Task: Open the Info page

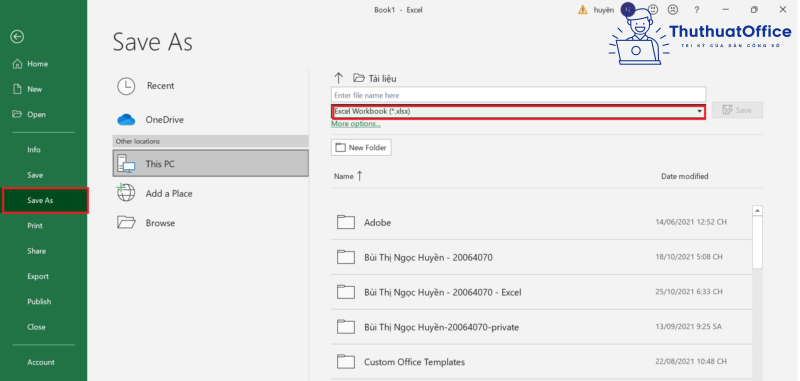Action: [x=34, y=149]
